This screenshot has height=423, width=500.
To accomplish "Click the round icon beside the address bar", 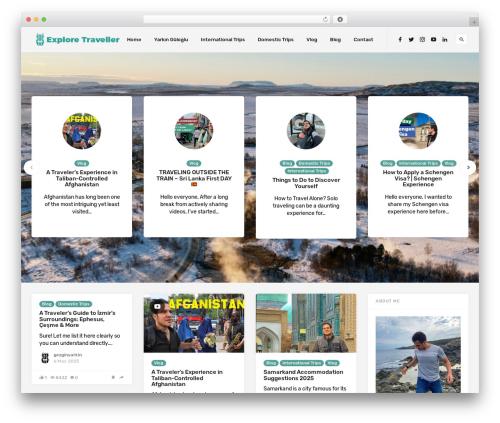I will click(340, 19).
